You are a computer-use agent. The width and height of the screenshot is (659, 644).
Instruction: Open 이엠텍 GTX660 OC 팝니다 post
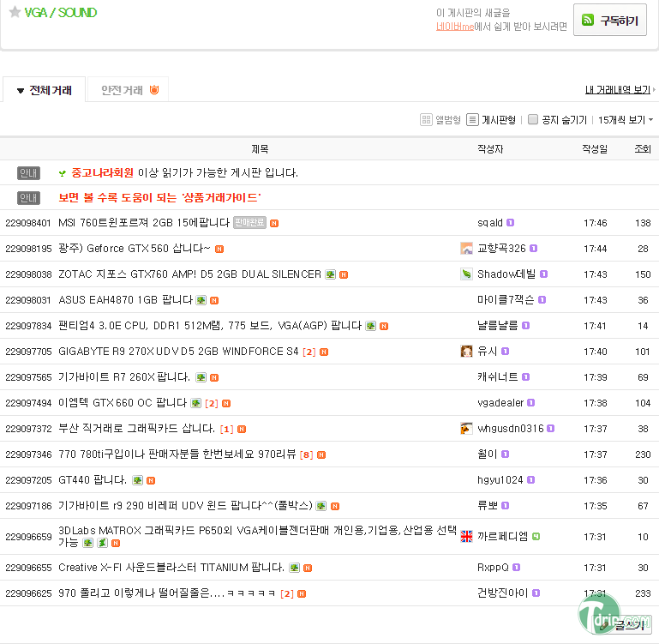point(123,402)
